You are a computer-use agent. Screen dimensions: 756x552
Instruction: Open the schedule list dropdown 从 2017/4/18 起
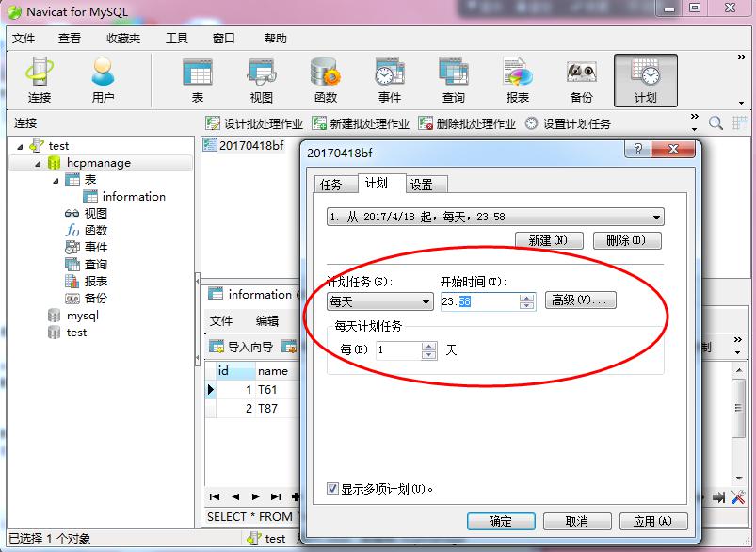point(495,217)
